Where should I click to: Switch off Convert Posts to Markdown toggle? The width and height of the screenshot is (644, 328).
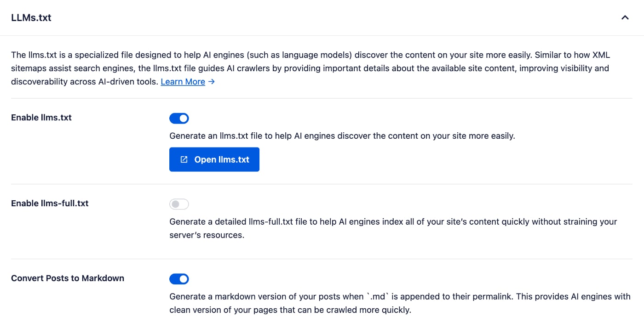179,279
